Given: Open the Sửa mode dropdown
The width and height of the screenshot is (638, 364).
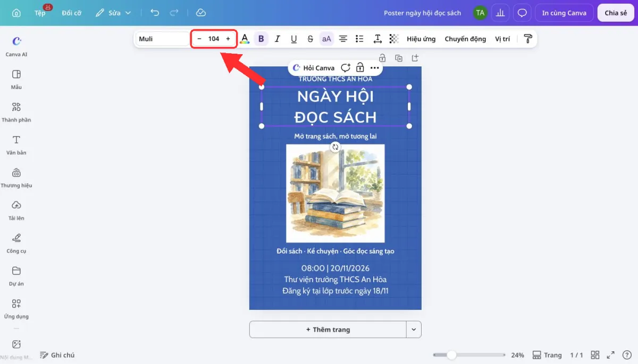Looking at the screenshot, I should (113, 13).
